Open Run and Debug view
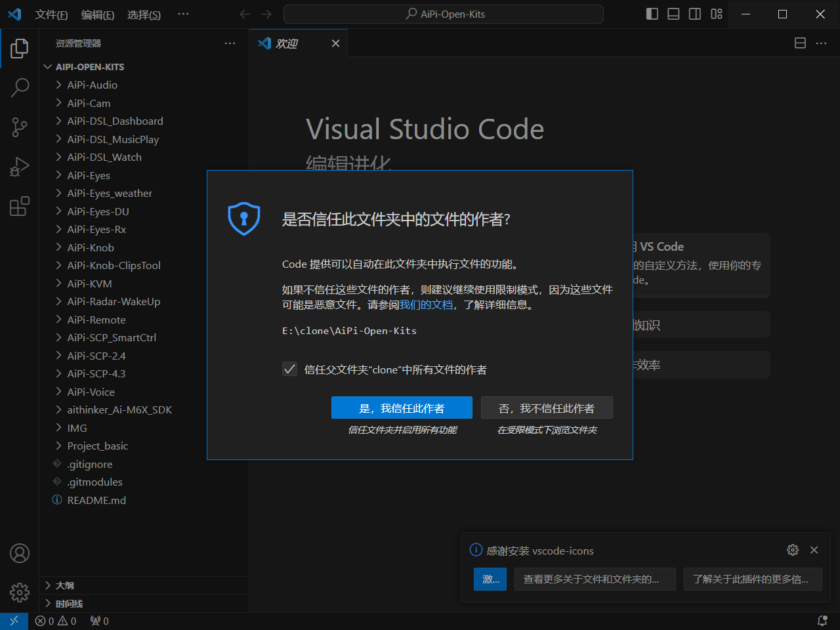This screenshot has width=840, height=630. tap(20, 167)
